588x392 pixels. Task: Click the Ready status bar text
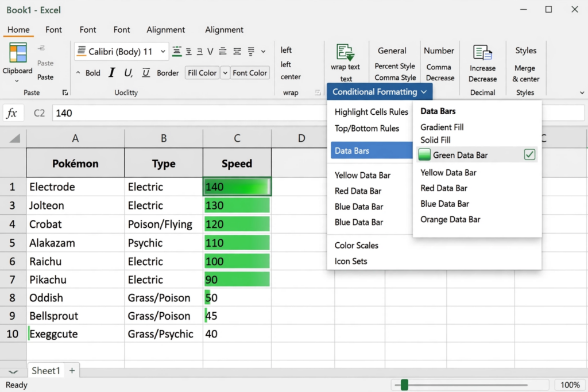click(17, 385)
